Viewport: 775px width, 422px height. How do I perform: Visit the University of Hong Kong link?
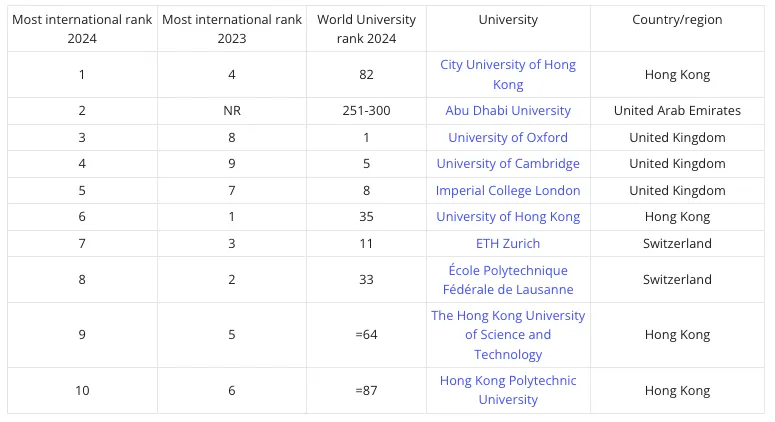[x=508, y=217]
